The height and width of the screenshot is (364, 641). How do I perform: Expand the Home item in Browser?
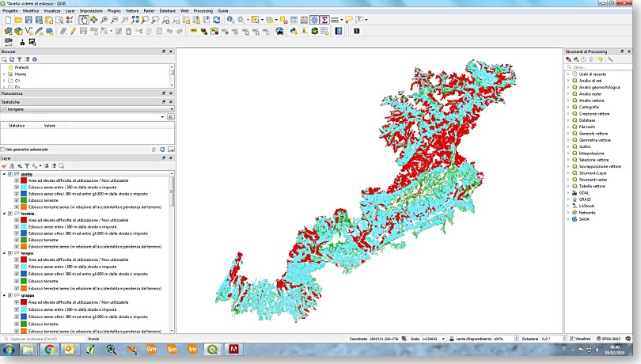[x=3, y=74]
